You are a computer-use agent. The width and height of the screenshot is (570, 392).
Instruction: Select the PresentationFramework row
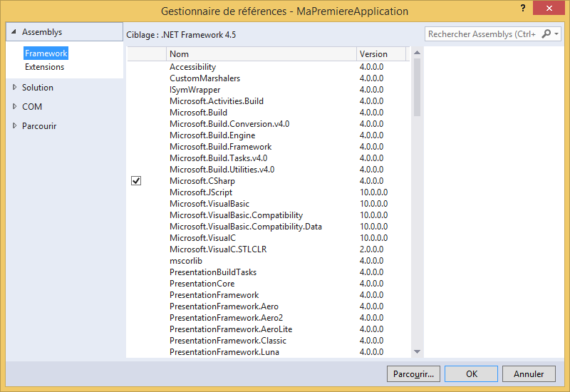(269, 295)
